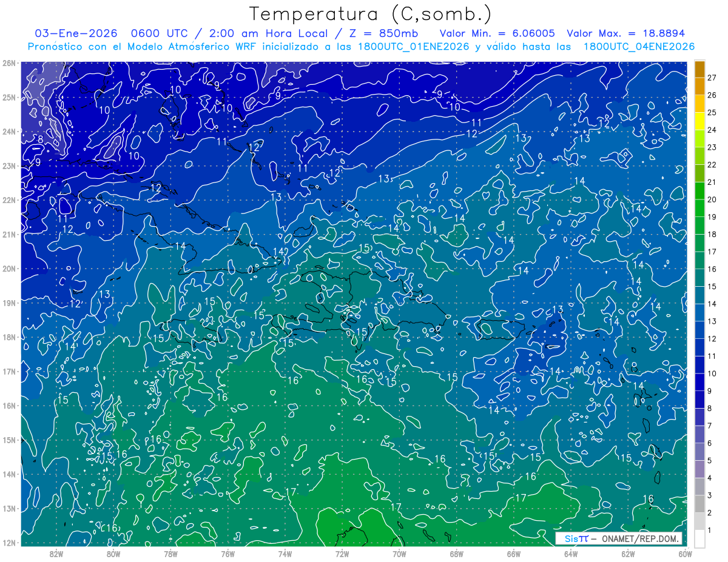Click the '74W' longitude axis label
Viewport: 728px width, 562px height.
coord(285,554)
